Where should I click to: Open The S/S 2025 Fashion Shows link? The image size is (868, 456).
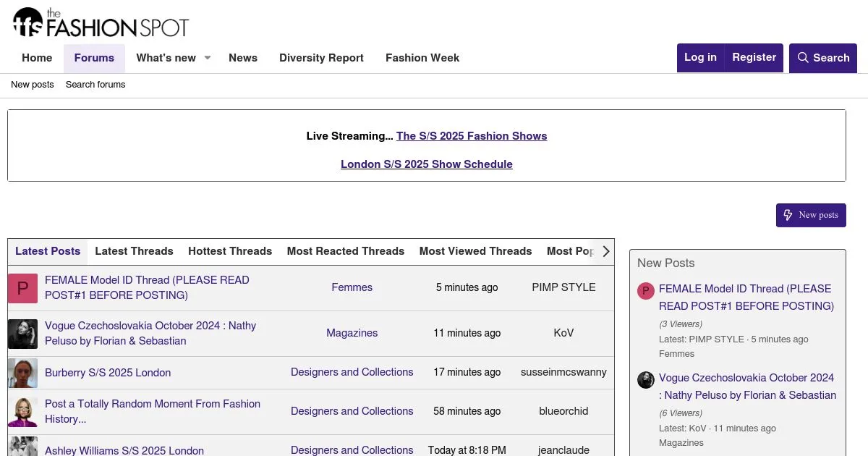[x=472, y=136]
